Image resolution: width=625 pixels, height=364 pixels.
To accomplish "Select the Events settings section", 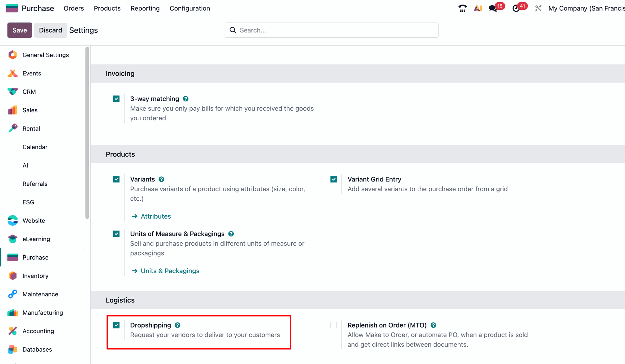I will (32, 73).
